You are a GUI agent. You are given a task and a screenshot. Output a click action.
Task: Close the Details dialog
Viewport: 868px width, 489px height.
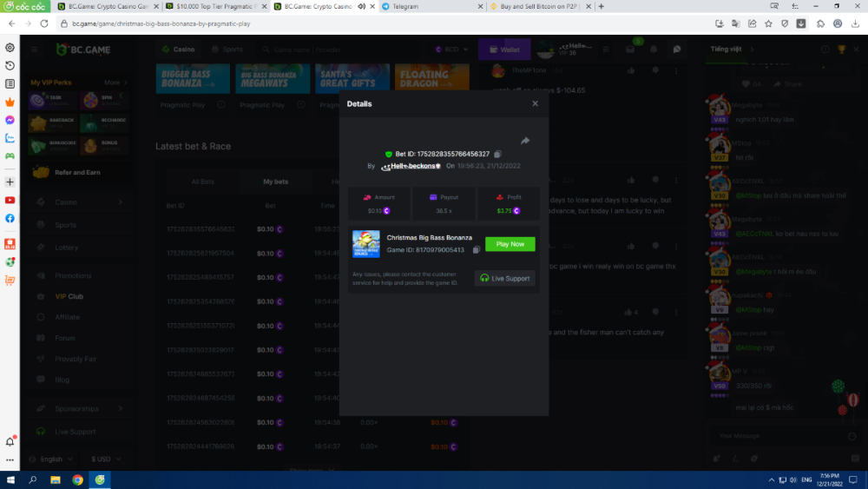(x=535, y=103)
